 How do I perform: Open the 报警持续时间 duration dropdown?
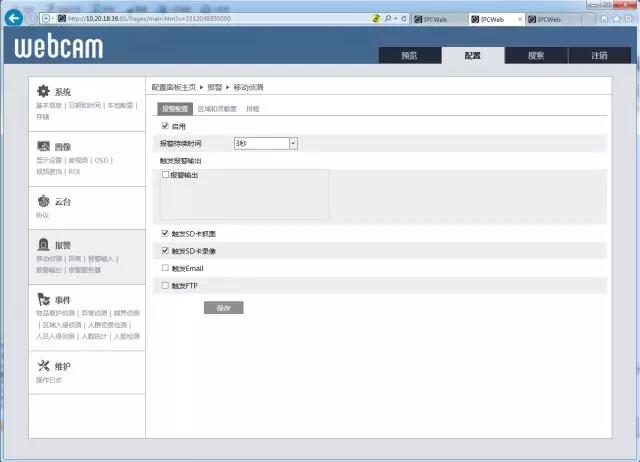[266, 143]
